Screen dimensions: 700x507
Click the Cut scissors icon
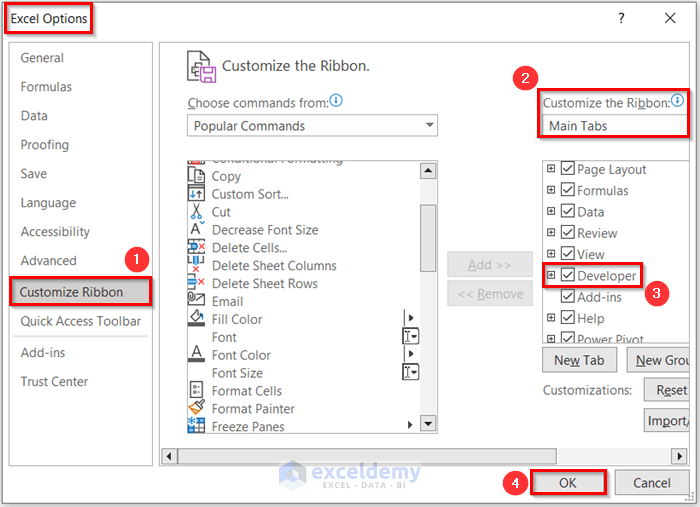(x=196, y=212)
